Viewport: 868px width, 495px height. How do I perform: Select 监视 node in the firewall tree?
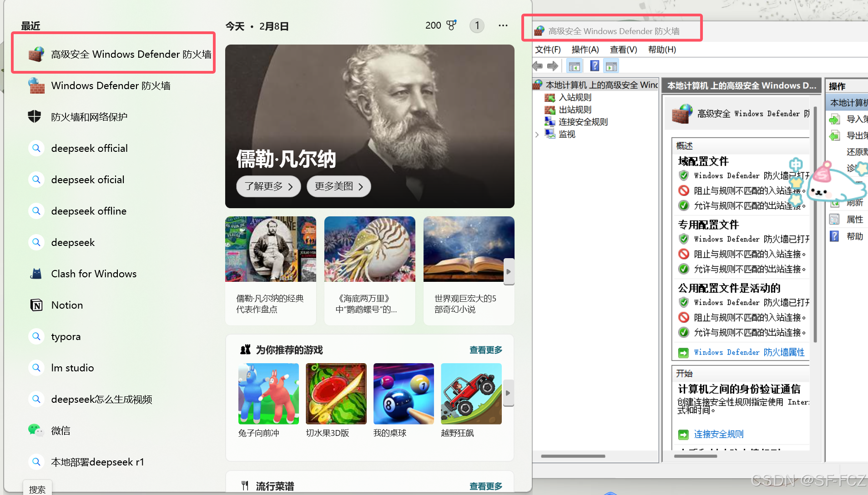tap(567, 134)
